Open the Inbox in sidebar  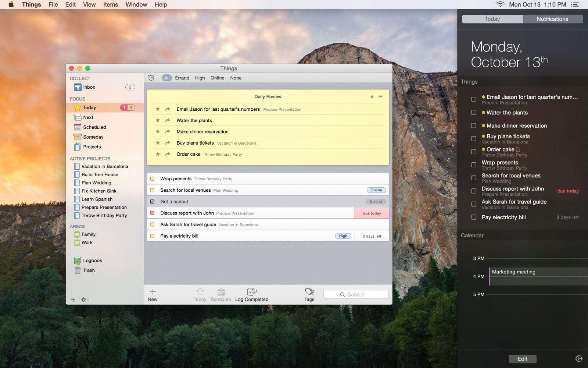click(x=89, y=87)
